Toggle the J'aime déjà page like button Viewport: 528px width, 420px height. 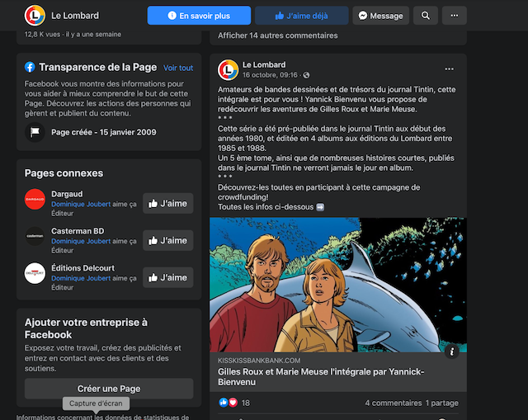301,16
